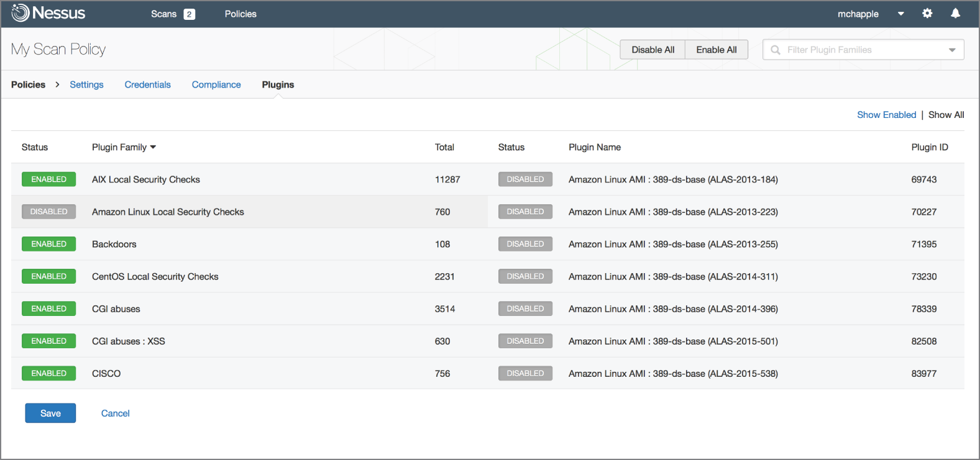The width and height of the screenshot is (980, 460).
Task: Toggle DISABLED status for plugin ALAS-2013-184
Action: [525, 179]
